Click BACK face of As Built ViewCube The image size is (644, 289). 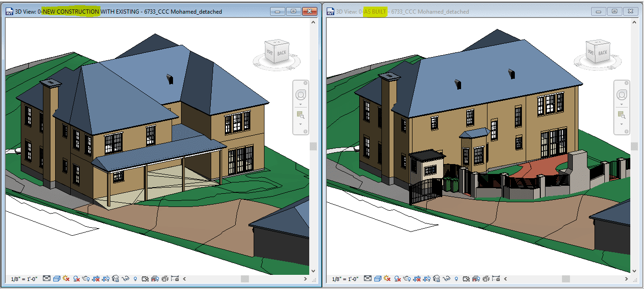[603, 53]
